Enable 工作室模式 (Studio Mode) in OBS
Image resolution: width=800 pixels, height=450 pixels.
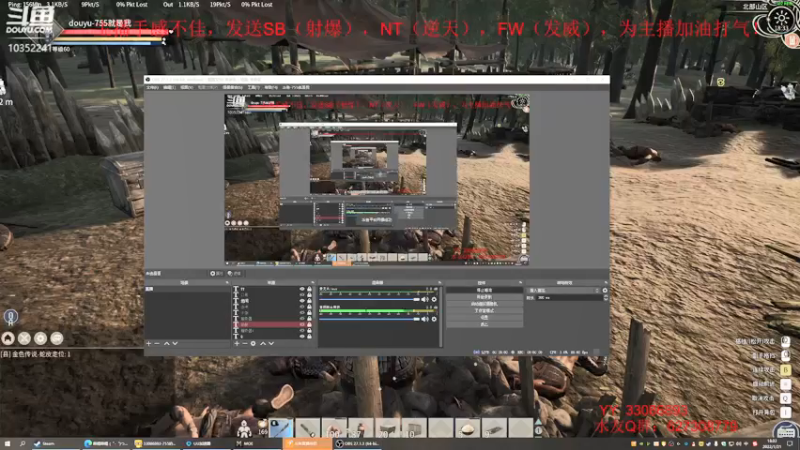(484, 311)
